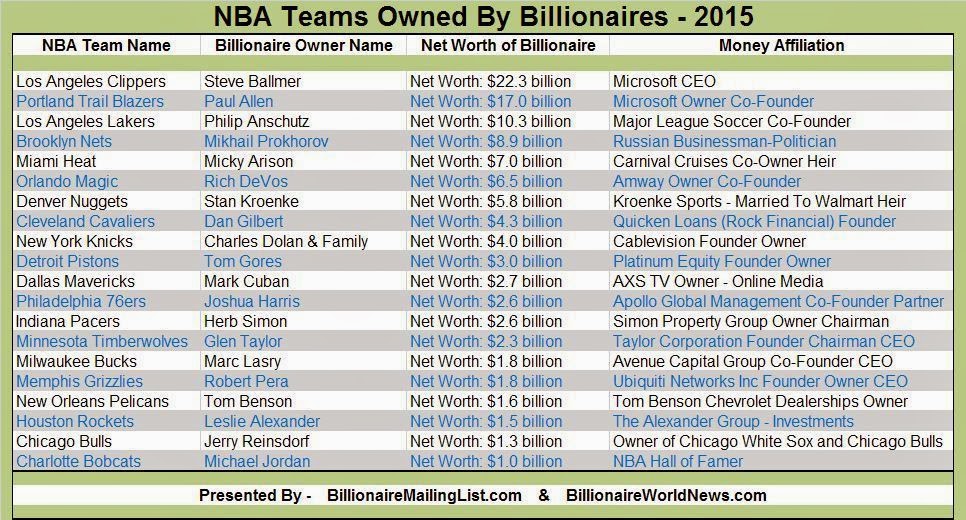
Task: Click the title NBA Teams Owned By Billionaires
Action: tap(484, 16)
